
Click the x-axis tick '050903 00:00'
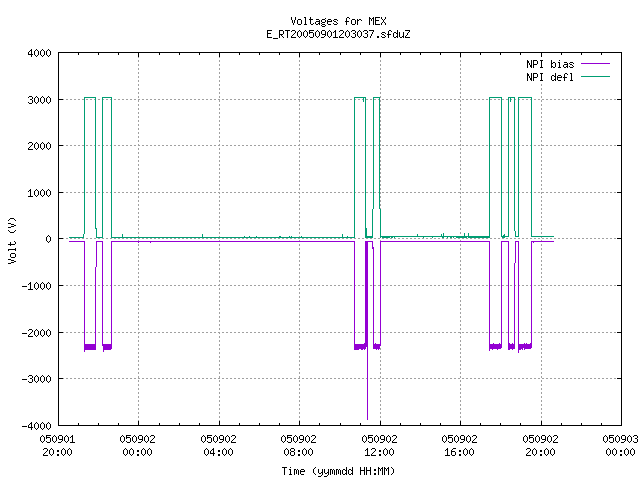coord(620,446)
